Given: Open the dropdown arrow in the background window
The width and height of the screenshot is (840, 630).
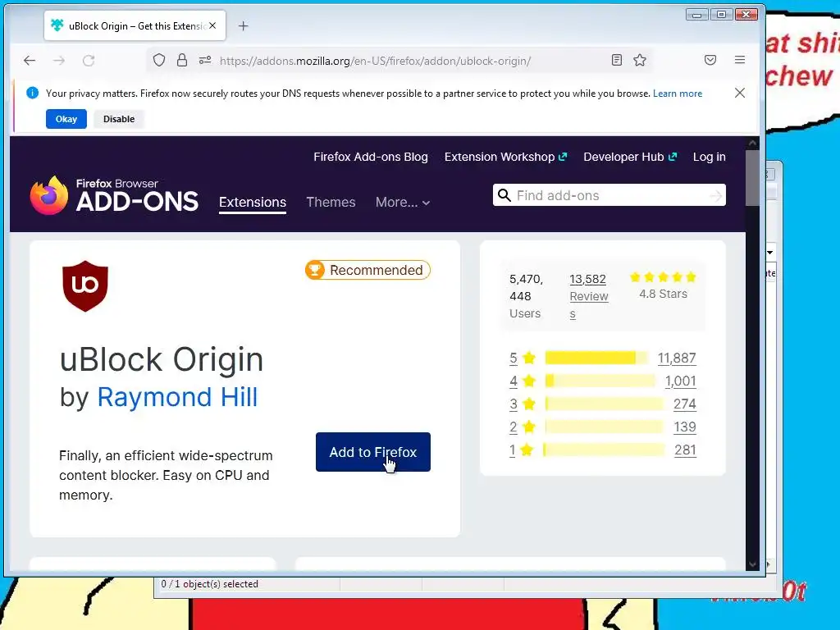Looking at the screenshot, I should pyautogui.click(x=769, y=252).
